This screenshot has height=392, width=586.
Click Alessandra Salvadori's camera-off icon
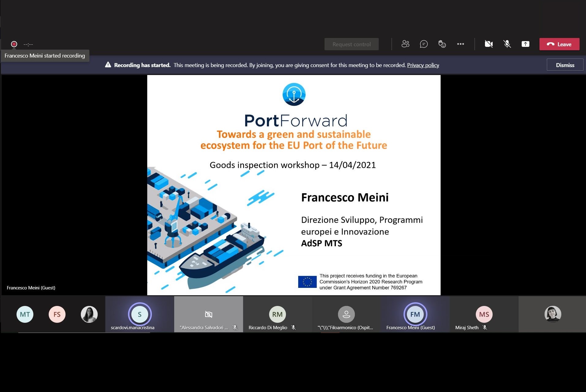click(208, 314)
